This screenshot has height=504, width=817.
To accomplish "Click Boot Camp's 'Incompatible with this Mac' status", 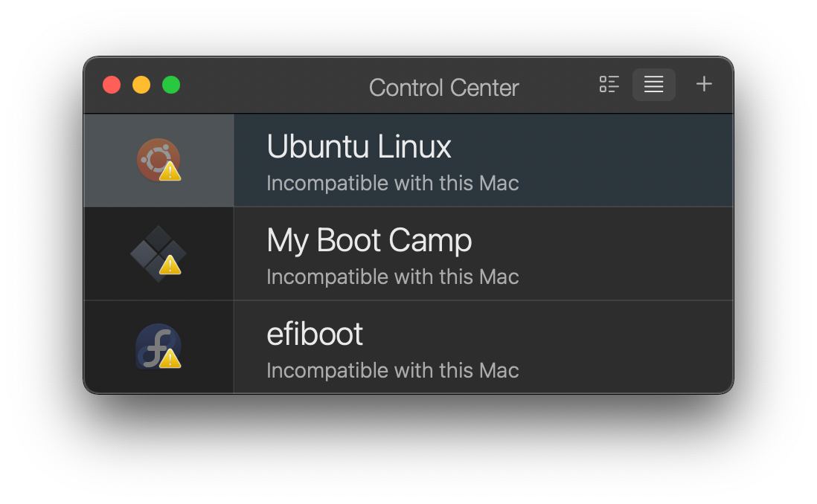I will coord(392,277).
